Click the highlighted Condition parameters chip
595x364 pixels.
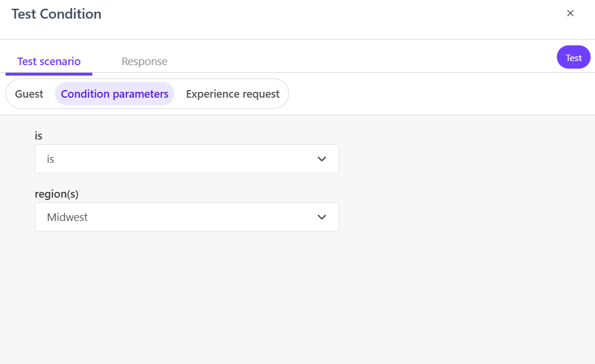(114, 93)
